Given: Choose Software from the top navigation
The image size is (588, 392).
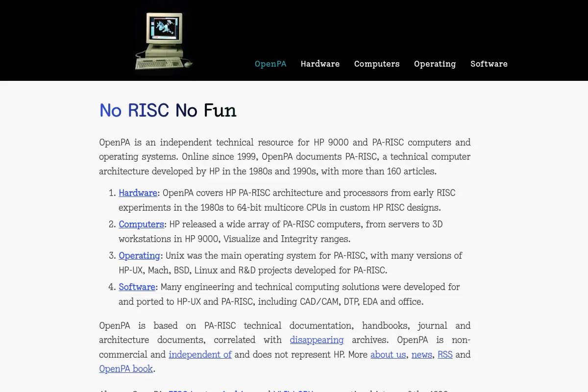Looking at the screenshot, I should point(489,64).
